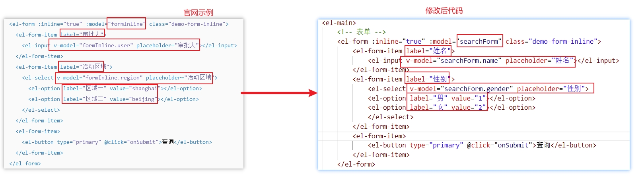Viewport: 644px width, 186px height.
Task: Select the highlighted "searchForm" model value
Action: pos(479,41)
